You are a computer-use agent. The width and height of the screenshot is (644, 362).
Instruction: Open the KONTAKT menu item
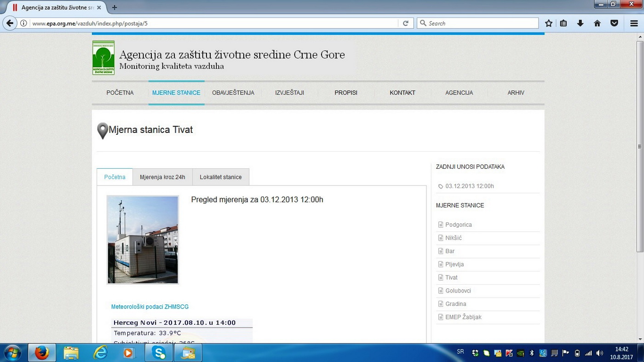[402, 93]
